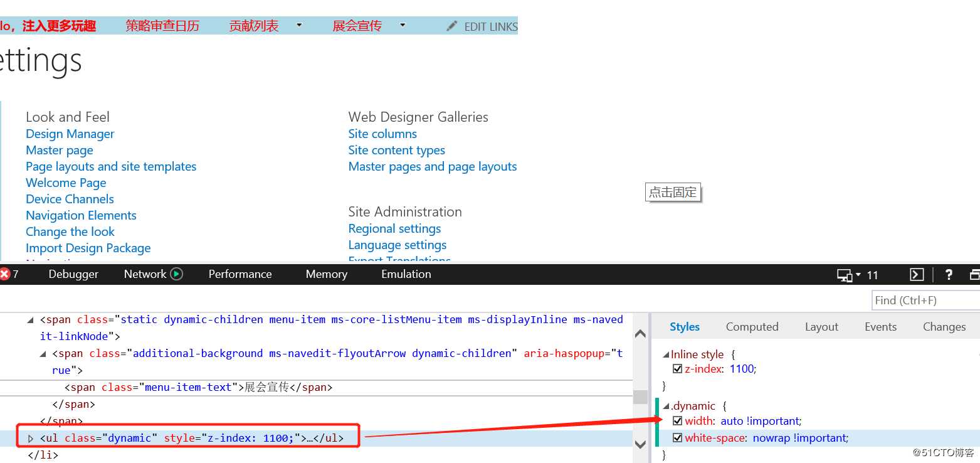This screenshot has height=463, width=980.
Task: Open the Device Channels link
Action: click(70, 199)
